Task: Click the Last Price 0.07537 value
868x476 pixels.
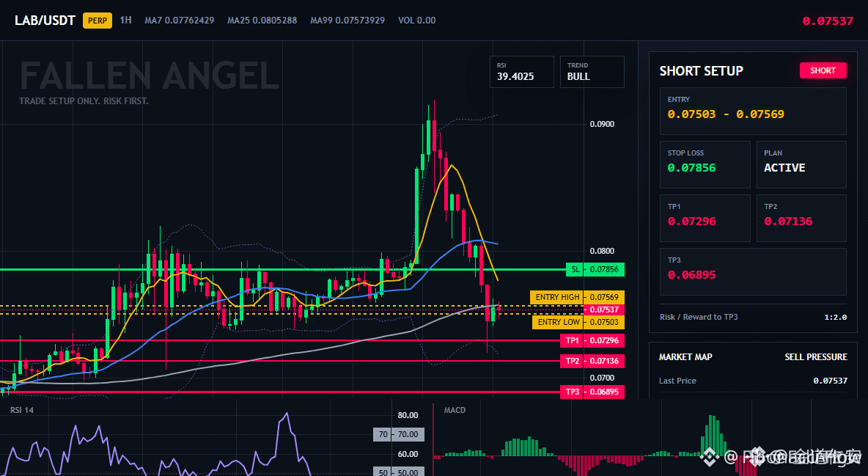Action: point(830,381)
